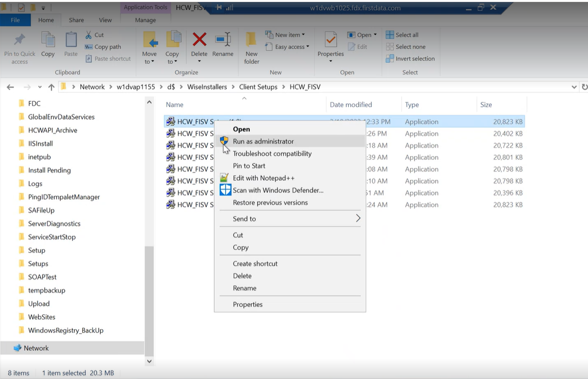The height and width of the screenshot is (379, 588).
Task: Switch to the Share tab
Action: (x=76, y=20)
